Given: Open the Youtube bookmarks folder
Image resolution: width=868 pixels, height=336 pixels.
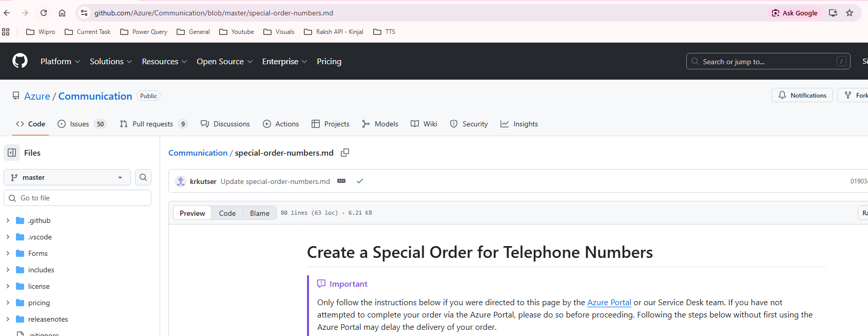Looking at the screenshot, I should pos(237,32).
